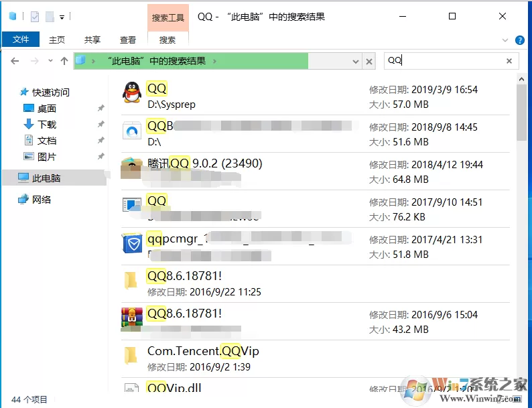532x408 pixels.
Task: Click the QQ8.6.18781! folder icon
Action: pos(131,280)
